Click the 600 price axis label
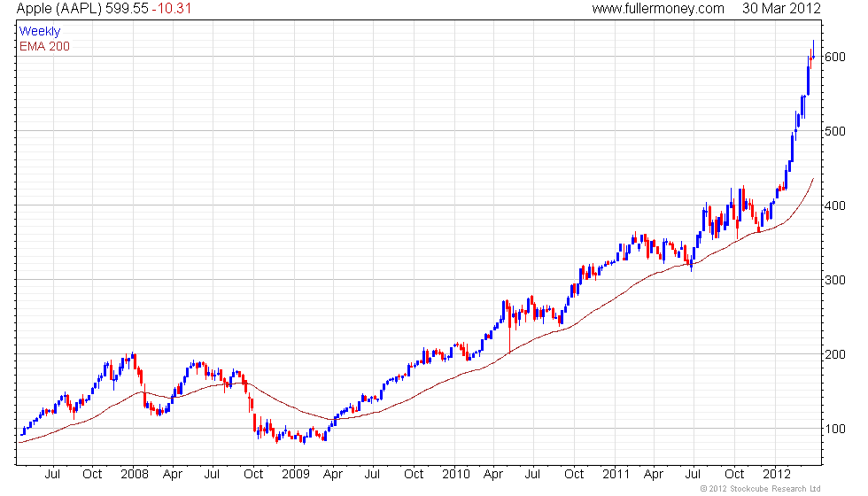 pos(835,57)
